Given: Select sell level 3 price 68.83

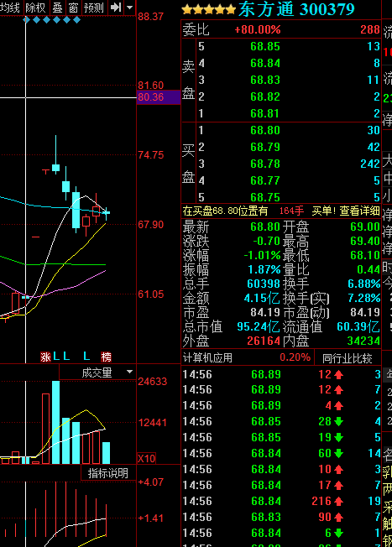Looking at the screenshot, I should click(x=265, y=80).
